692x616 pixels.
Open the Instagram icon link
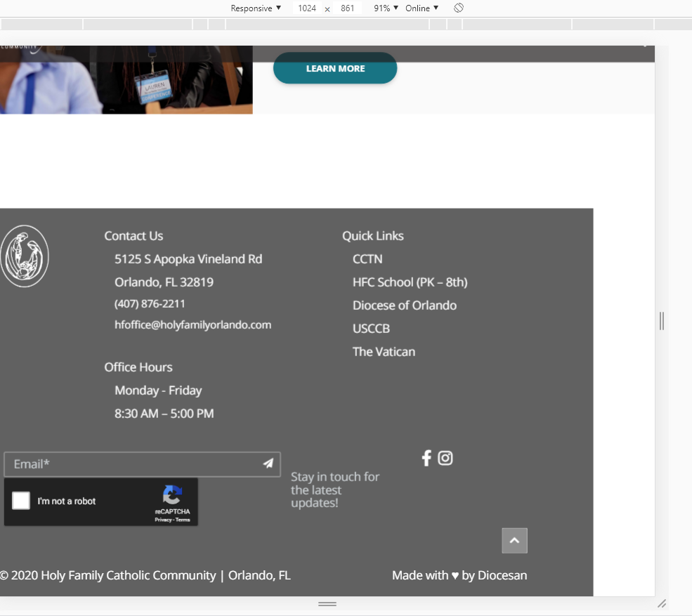(445, 458)
